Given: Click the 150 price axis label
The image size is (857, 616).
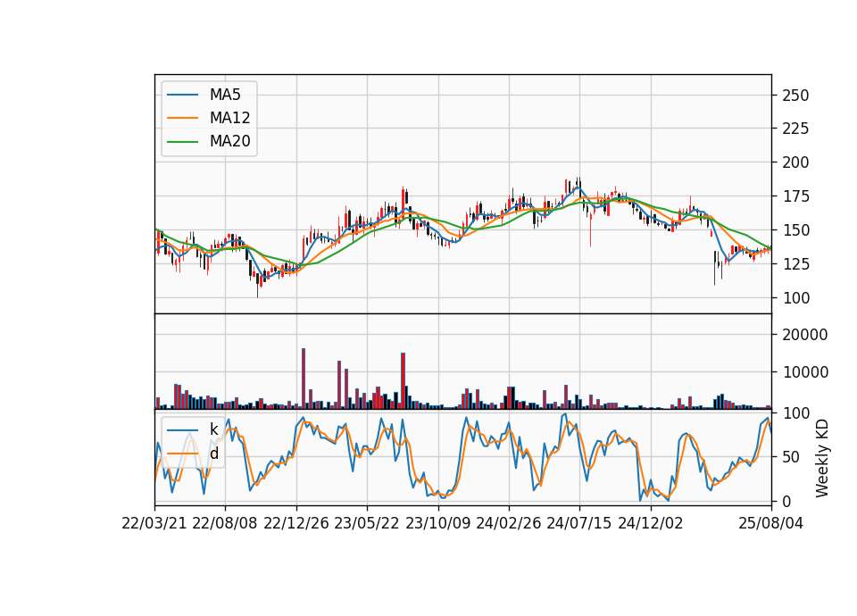Looking at the screenshot, I should click(x=795, y=230).
